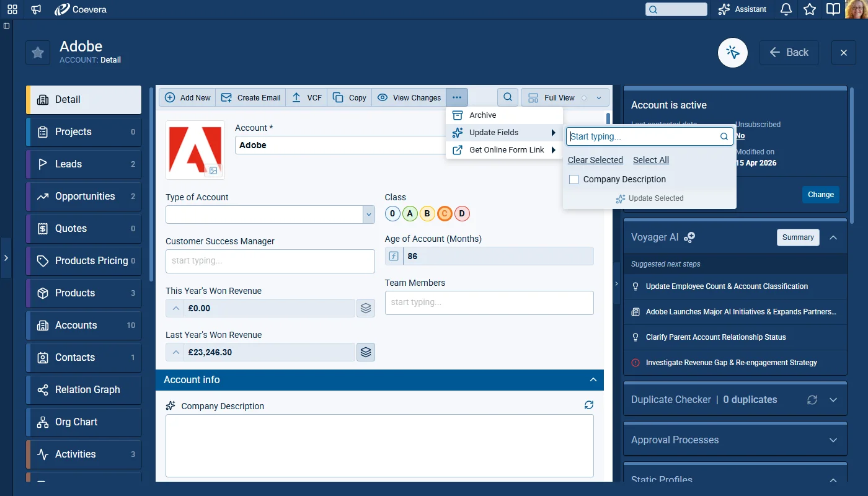Screen dimensions: 868x496
Task: Open layers icon for Last Year's Revenue
Action: point(366,352)
